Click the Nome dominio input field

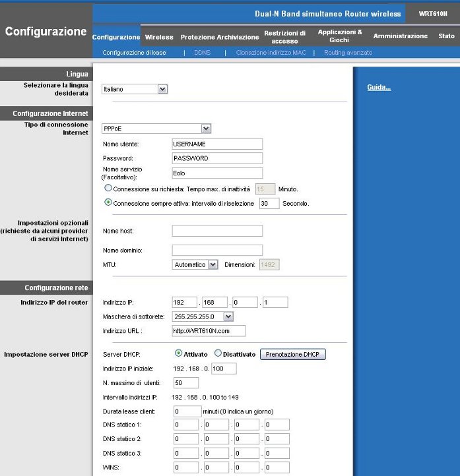(217, 250)
